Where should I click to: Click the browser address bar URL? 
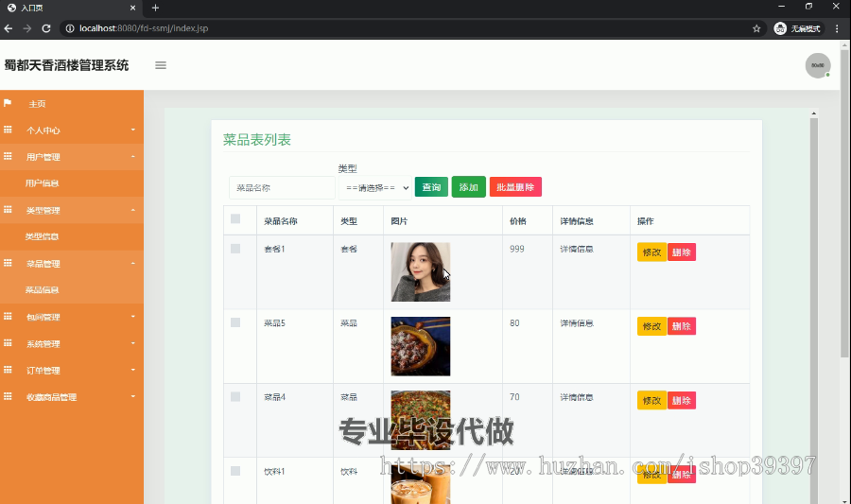pos(144,28)
